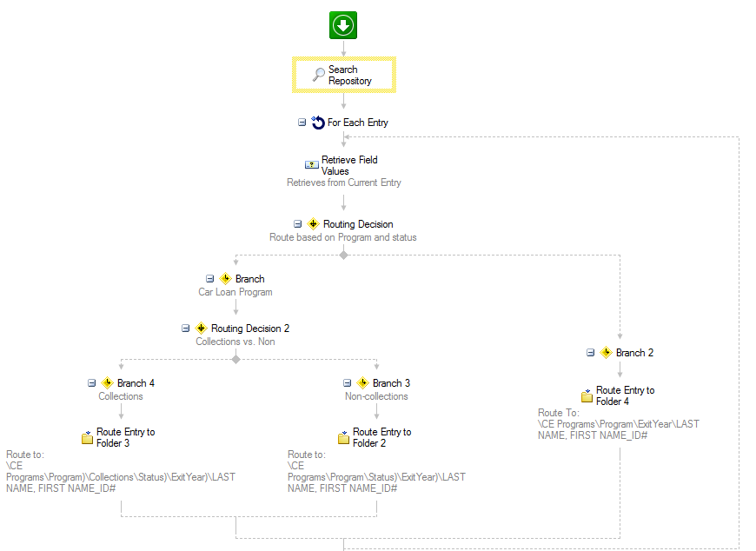The image size is (756, 551).
Task: Collapse the For Each Entry activity
Action: point(302,123)
